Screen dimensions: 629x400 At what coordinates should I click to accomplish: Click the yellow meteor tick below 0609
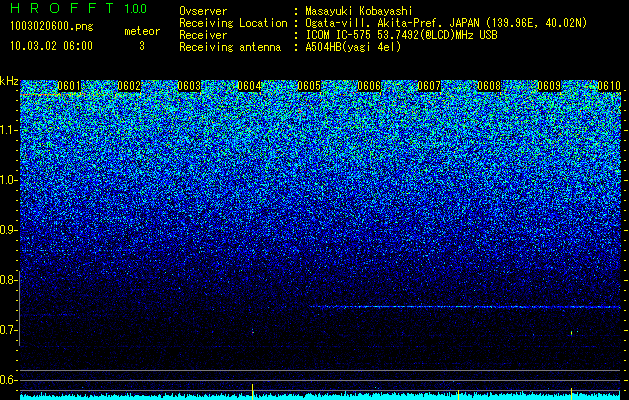[x=571, y=394]
